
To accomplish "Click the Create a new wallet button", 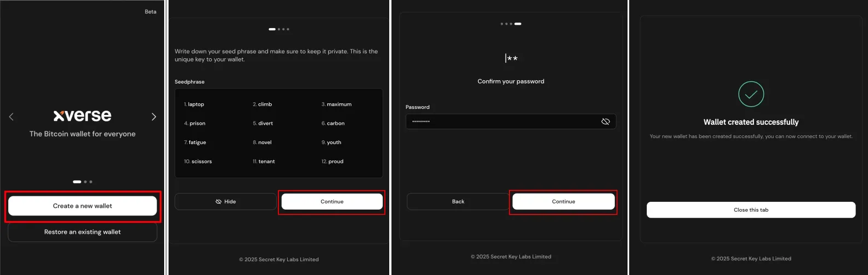I will (82, 206).
